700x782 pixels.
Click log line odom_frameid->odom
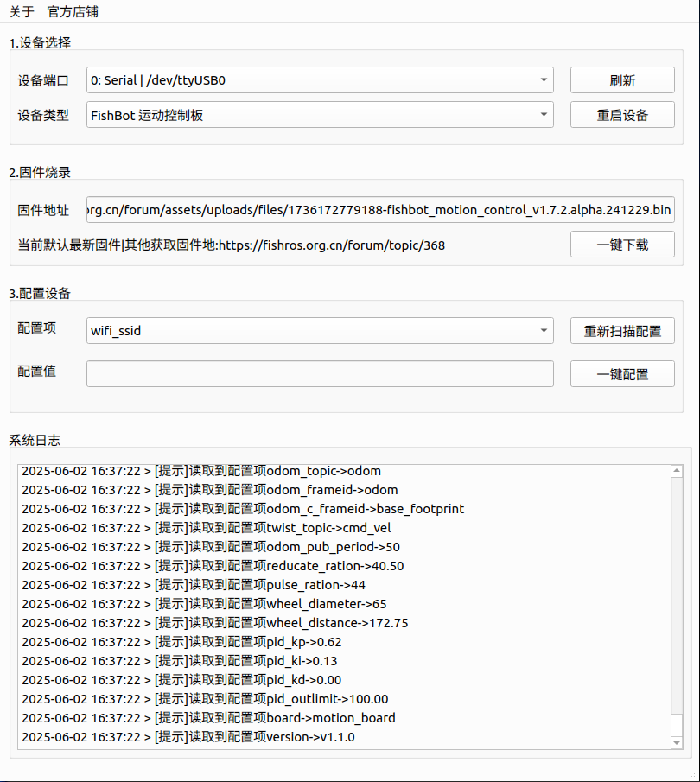(x=209, y=490)
